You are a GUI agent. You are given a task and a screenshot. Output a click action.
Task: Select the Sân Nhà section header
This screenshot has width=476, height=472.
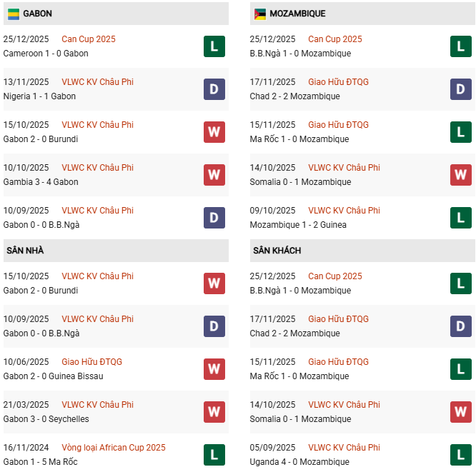pos(25,251)
